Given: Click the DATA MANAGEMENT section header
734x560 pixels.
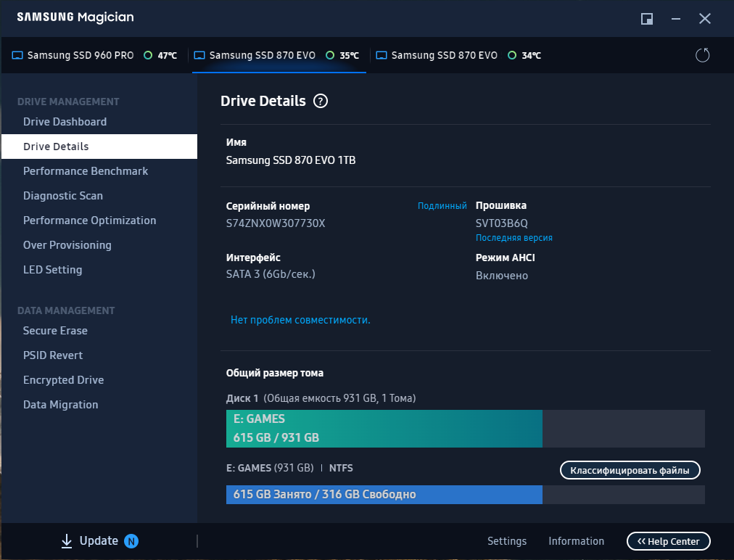Looking at the screenshot, I should tap(66, 310).
